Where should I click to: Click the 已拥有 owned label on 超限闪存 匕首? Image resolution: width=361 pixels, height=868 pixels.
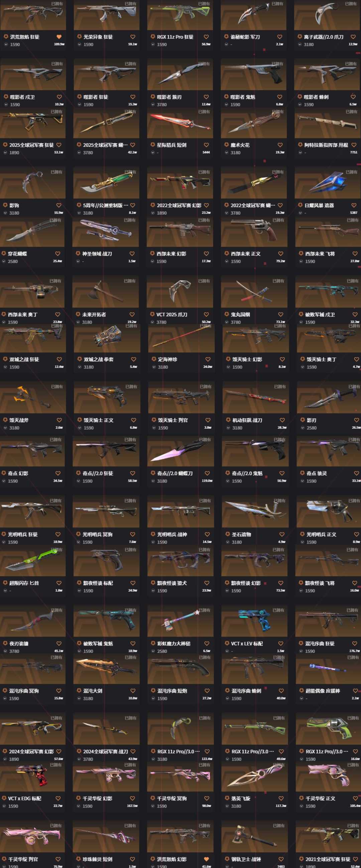tap(56, 550)
